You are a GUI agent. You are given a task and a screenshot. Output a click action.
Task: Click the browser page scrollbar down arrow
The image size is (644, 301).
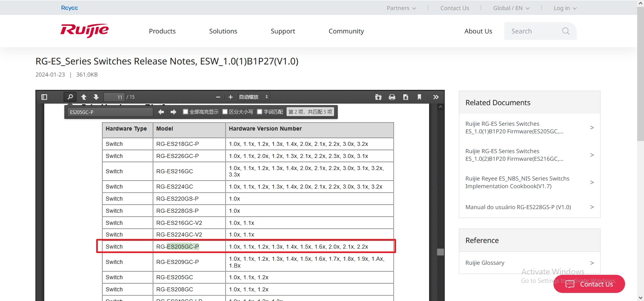coord(640,298)
